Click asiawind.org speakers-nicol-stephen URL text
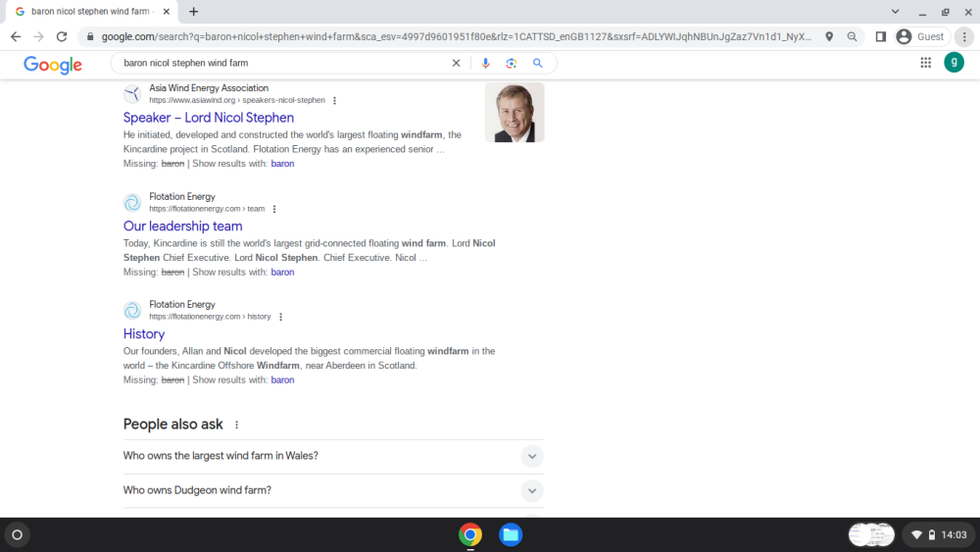980x552 pixels. pos(237,101)
